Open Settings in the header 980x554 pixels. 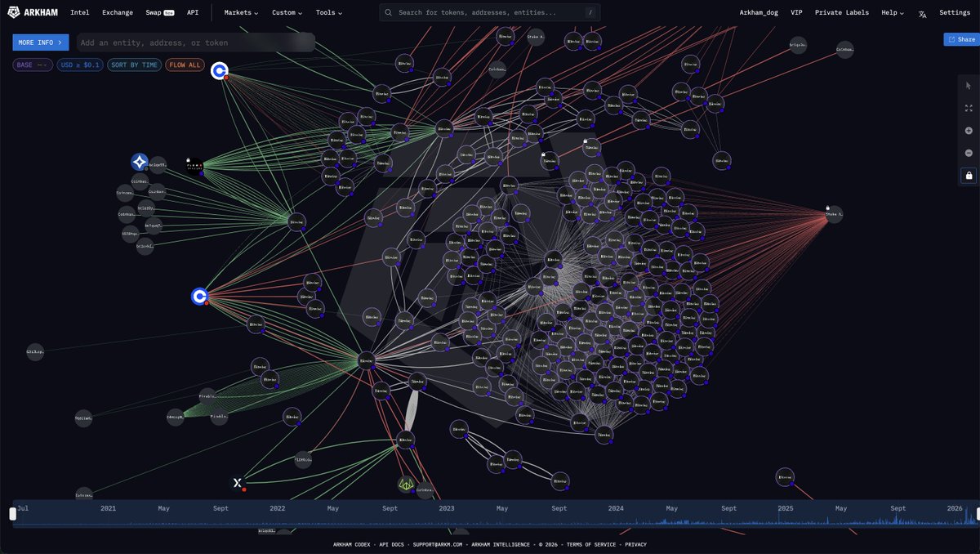(955, 12)
